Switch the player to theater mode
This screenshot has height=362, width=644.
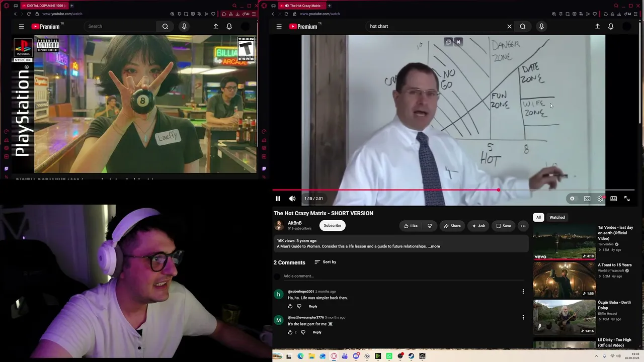click(x=614, y=199)
